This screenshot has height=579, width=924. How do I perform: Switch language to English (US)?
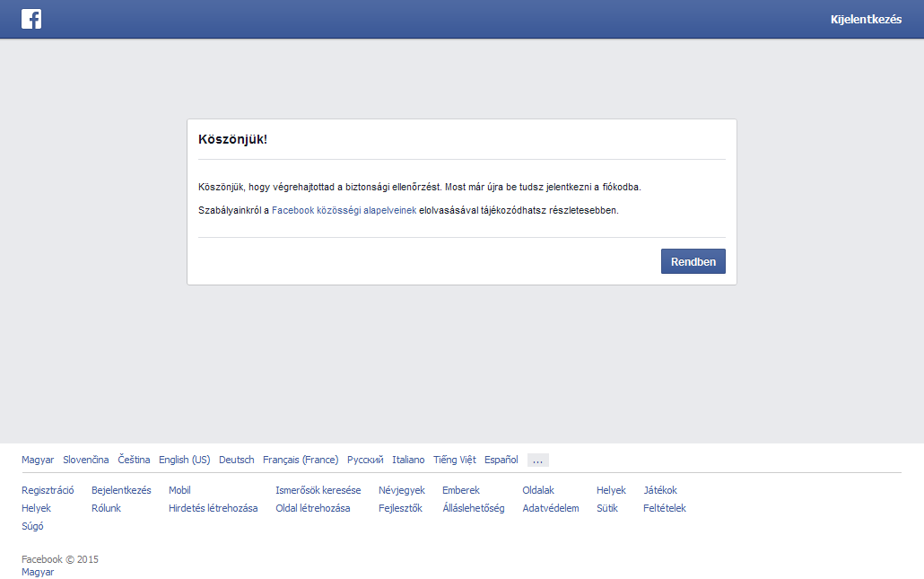click(x=184, y=460)
